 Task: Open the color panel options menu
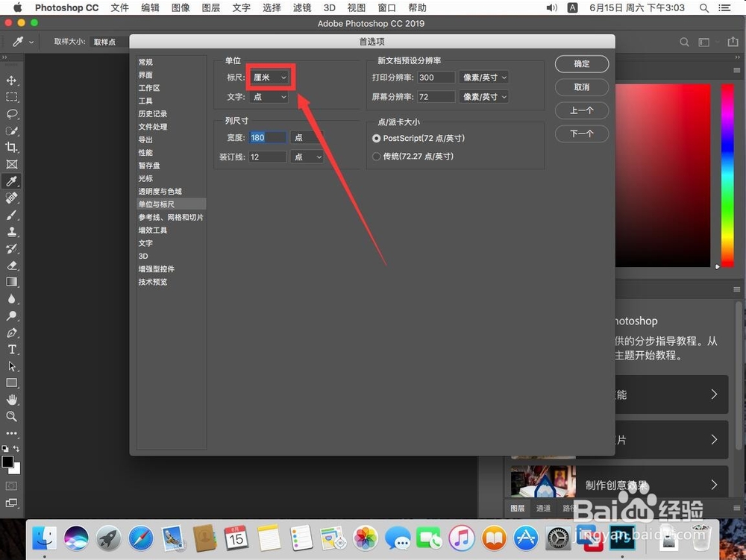(x=737, y=70)
